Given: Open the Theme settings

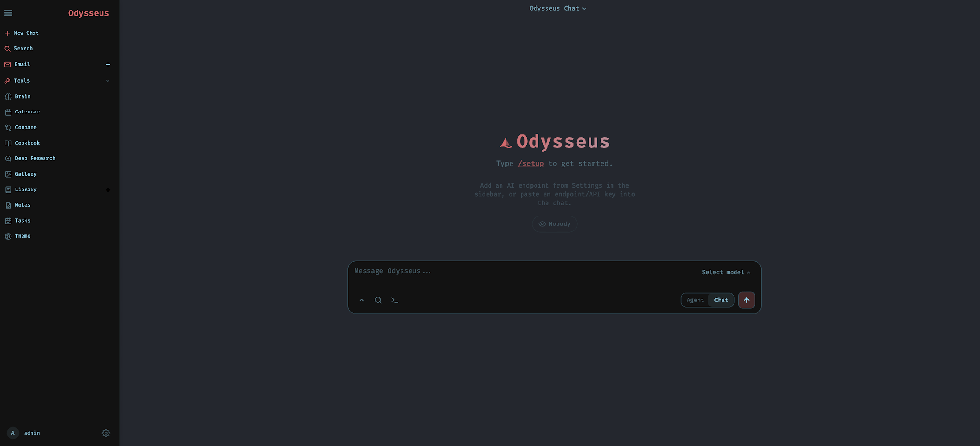Looking at the screenshot, I should click(x=22, y=236).
